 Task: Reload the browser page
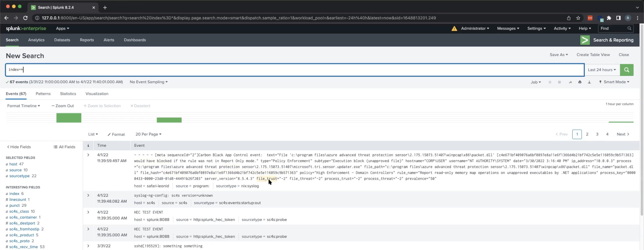(25, 18)
